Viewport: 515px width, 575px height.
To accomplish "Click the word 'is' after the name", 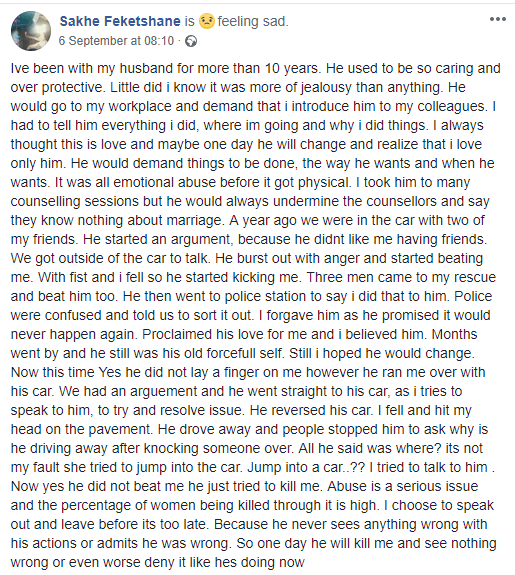I will click(x=190, y=21).
